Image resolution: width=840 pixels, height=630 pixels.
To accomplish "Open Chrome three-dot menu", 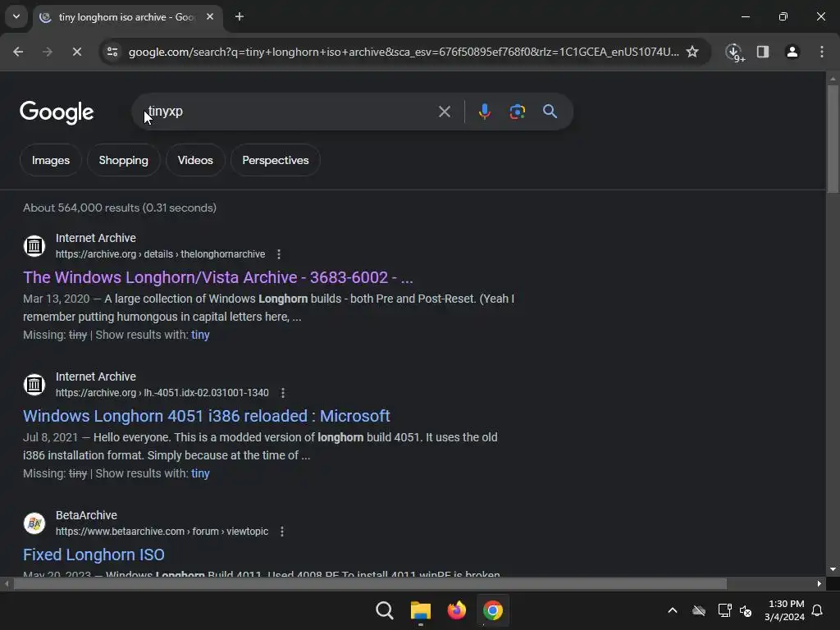I will (x=821, y=52).
